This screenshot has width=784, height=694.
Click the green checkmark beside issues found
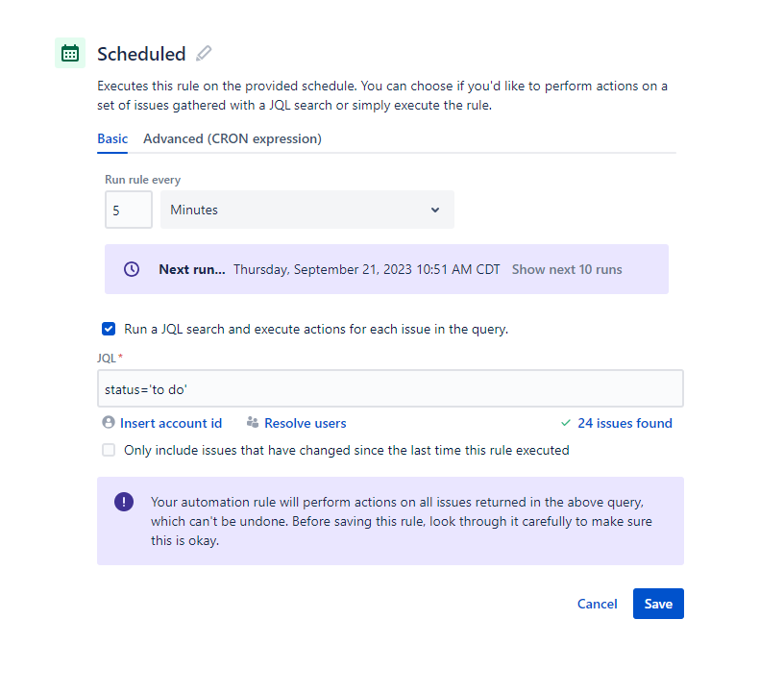(x=566, y=423)
